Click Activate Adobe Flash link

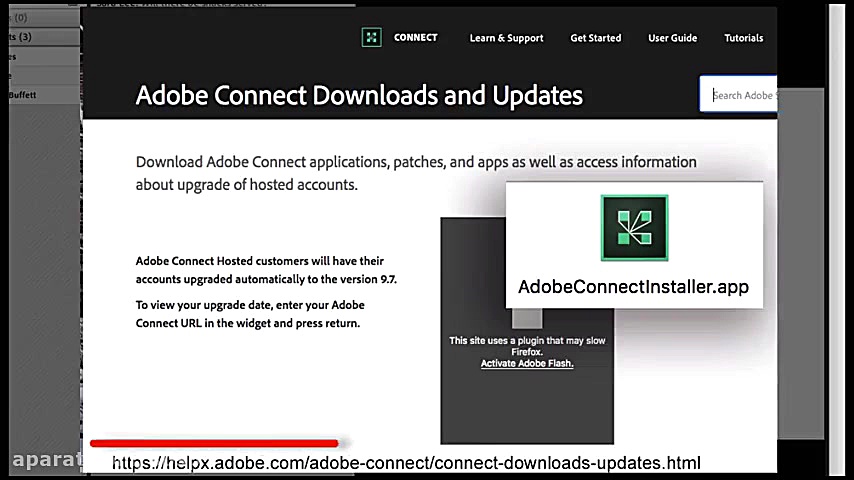coord(527,363)
